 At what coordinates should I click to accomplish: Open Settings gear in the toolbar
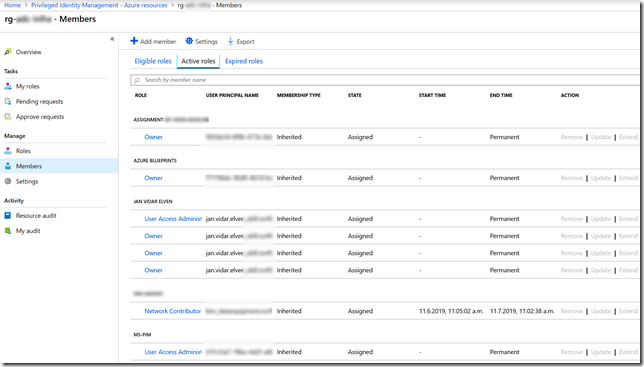189,41
